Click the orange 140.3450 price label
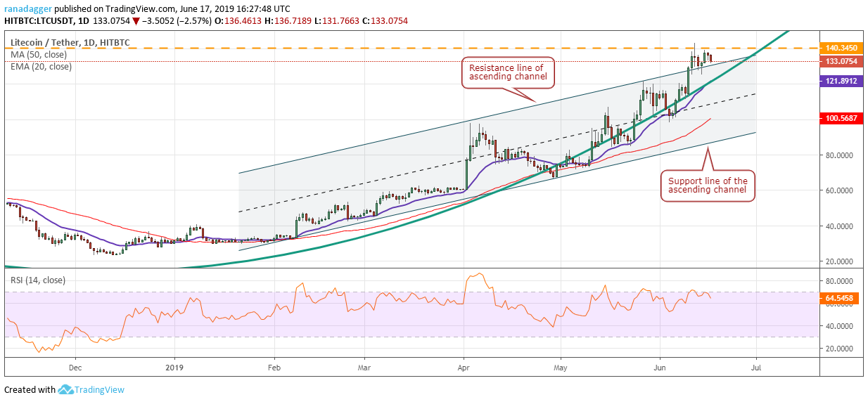The width and height of the screenshot is (868, 402). tap(842, 48)
